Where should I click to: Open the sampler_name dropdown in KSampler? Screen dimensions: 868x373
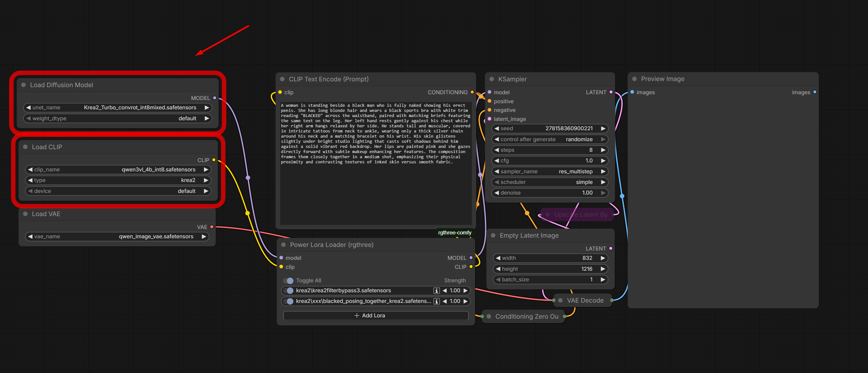(x=550, y=172)
